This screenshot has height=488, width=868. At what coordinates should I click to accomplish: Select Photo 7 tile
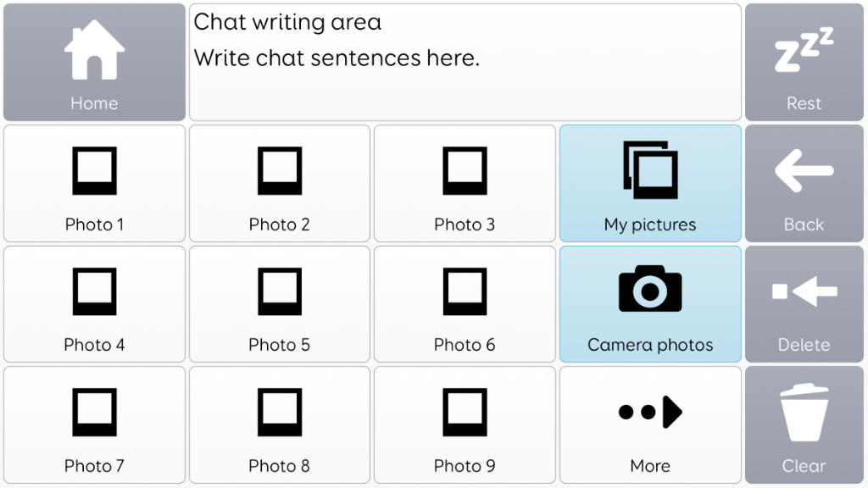coord(94,425)
